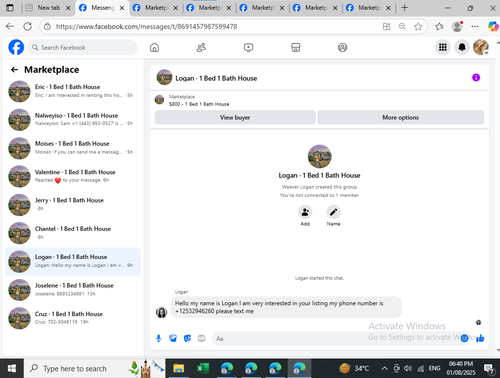This screenshot has height=378, width=500.
Task: Open the Video (Watch) navigation icon
Action: pyautogui.click(x=248, y=48)
